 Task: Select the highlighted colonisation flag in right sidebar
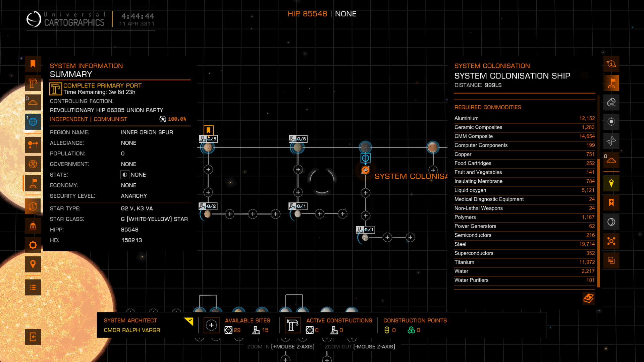[611, 83]
